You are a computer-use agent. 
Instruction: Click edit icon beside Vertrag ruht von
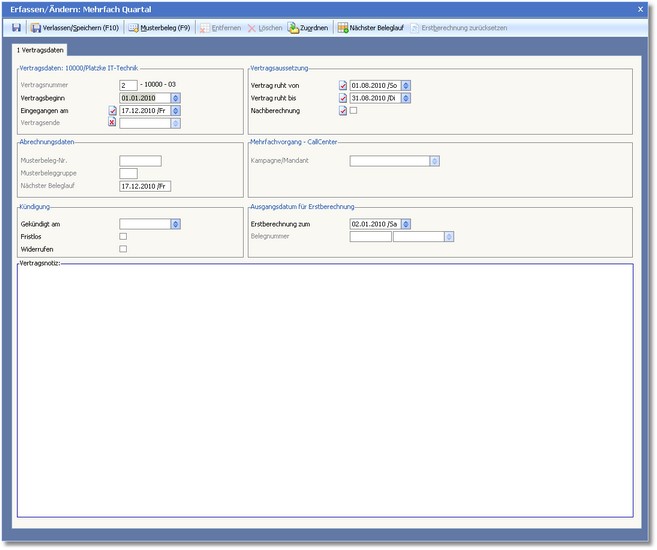click(x=343, y=86)
